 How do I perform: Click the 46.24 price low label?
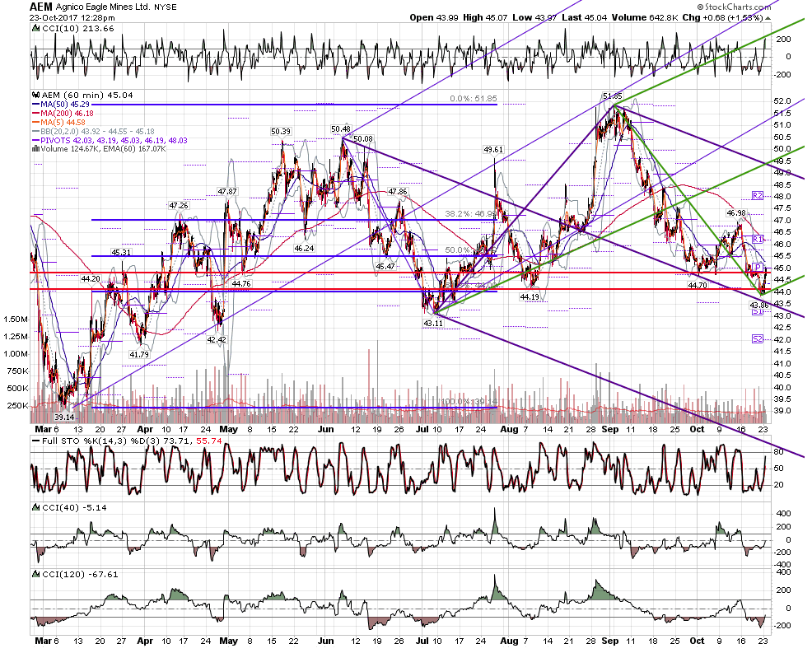304,249
